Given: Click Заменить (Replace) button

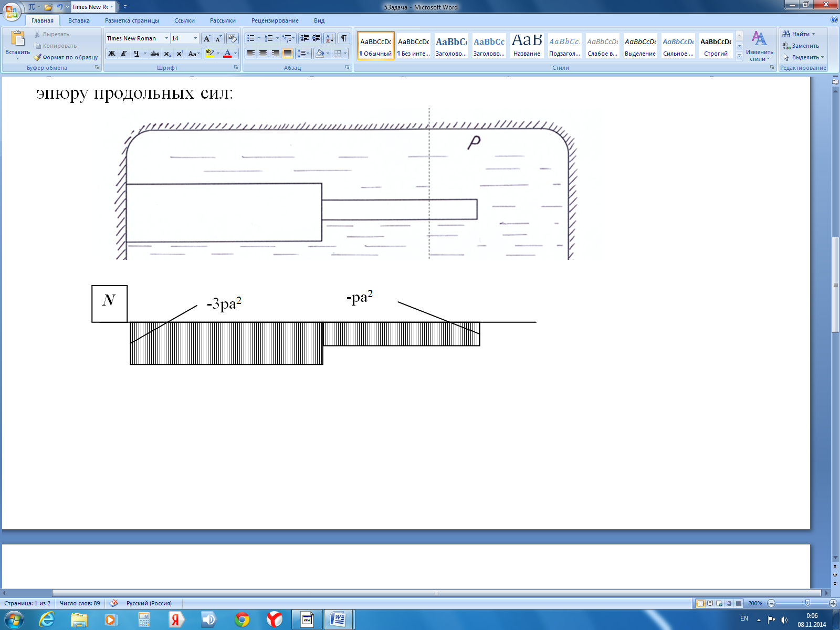Looking at the screenshot, I should [x=801, y=46].
